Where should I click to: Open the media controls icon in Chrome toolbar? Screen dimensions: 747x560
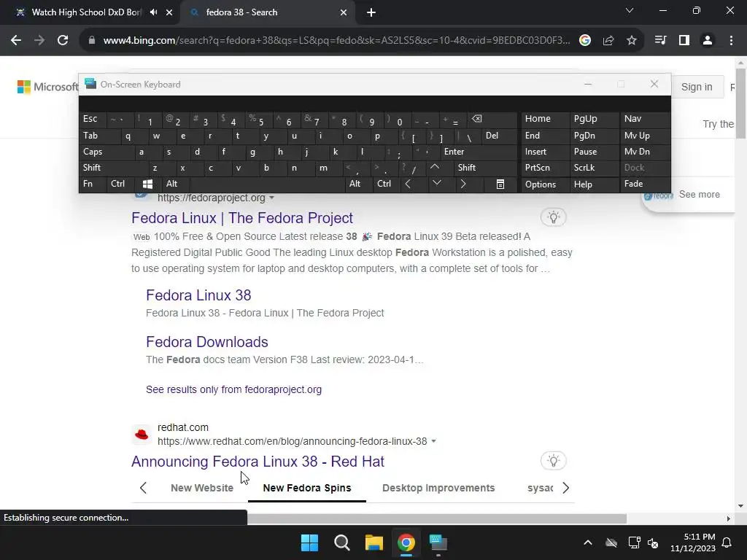[x=660, y=41]
